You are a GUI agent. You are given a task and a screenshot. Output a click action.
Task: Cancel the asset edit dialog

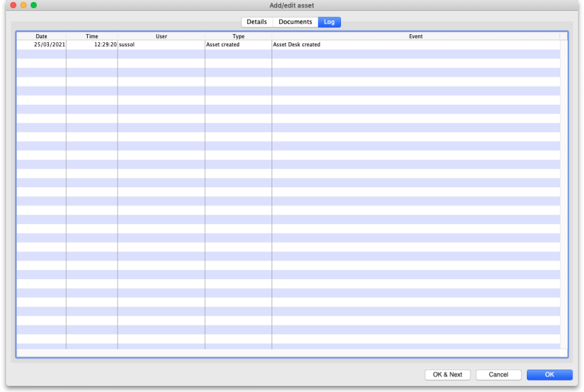coord(498,375)
